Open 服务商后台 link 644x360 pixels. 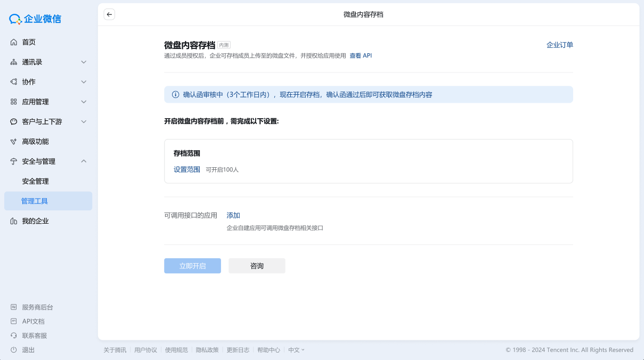coord(37,307)
